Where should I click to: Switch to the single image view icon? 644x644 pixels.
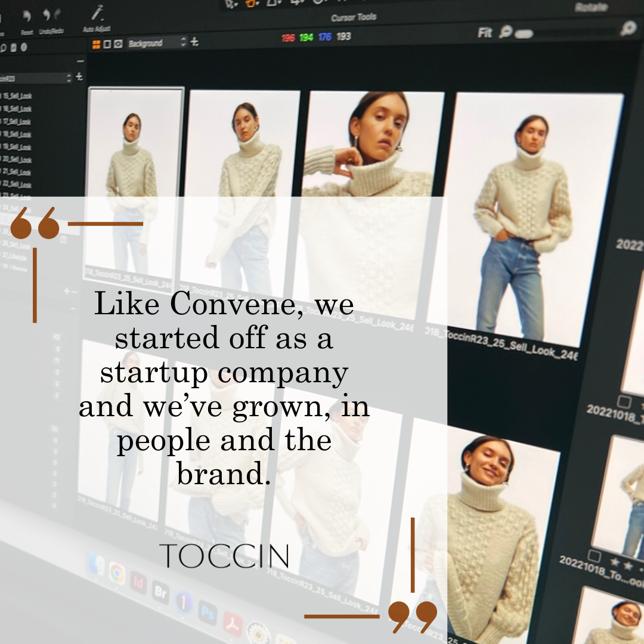(107, 44)
